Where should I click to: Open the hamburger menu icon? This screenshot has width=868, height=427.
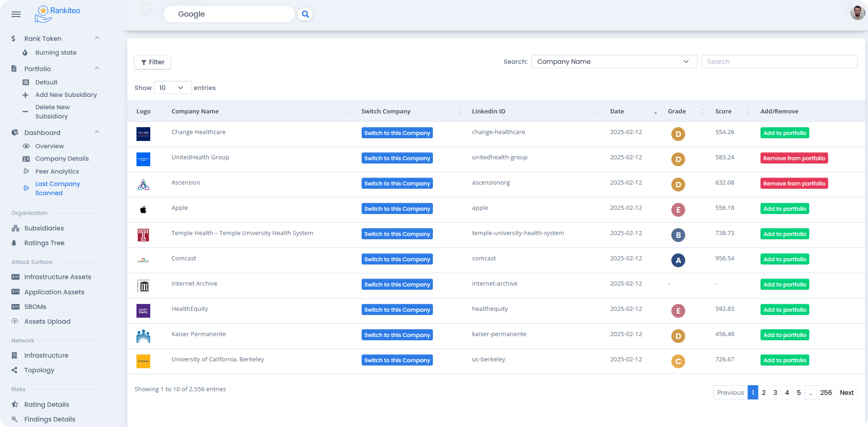(16, 14)
